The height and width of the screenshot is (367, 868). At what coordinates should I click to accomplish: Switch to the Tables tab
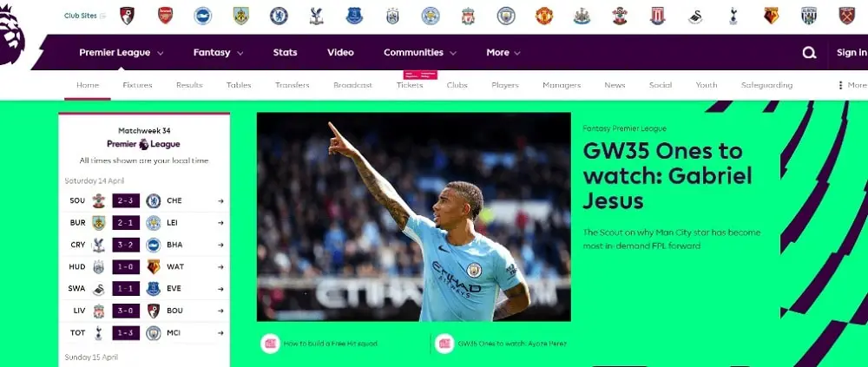(239, 85)
